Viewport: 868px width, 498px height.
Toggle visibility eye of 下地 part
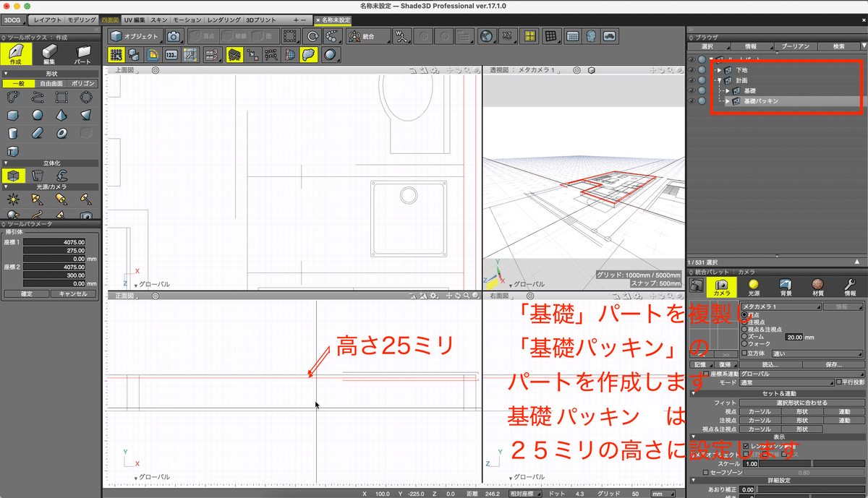click(x=691, y=70)
